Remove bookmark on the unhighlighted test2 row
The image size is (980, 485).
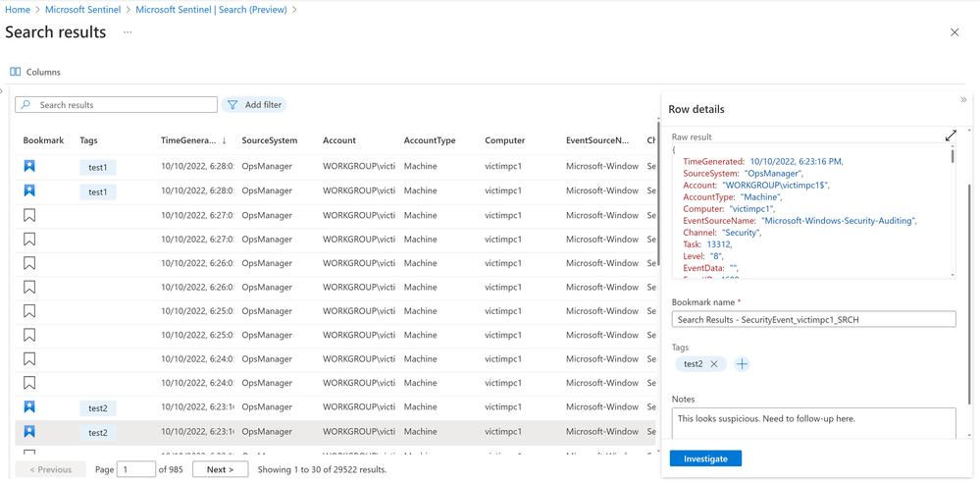click(29, 407)
